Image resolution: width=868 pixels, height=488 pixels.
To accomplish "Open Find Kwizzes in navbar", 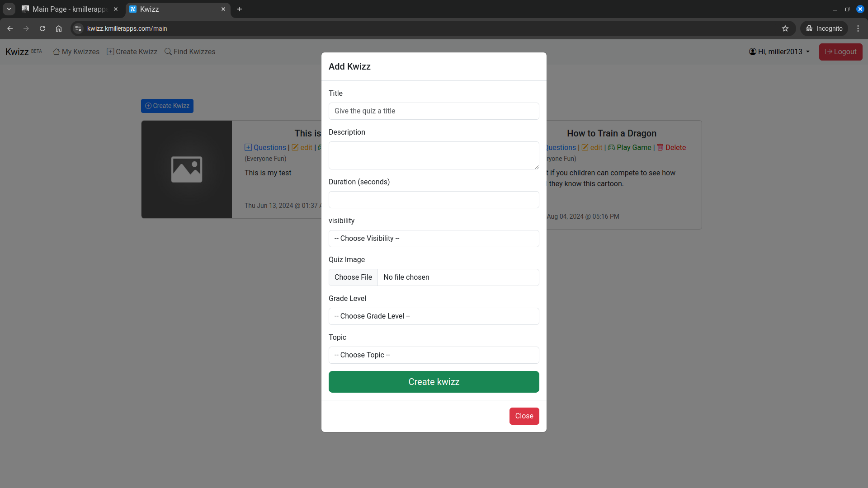I will [x=190, y=52].
